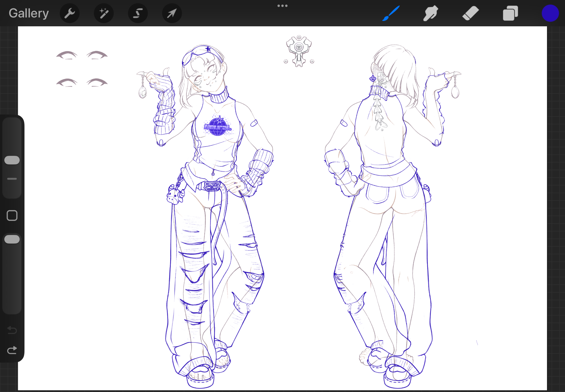Screen dimensions: 565x392
Task: Select the Eraser tool
Action: point(470,13)
